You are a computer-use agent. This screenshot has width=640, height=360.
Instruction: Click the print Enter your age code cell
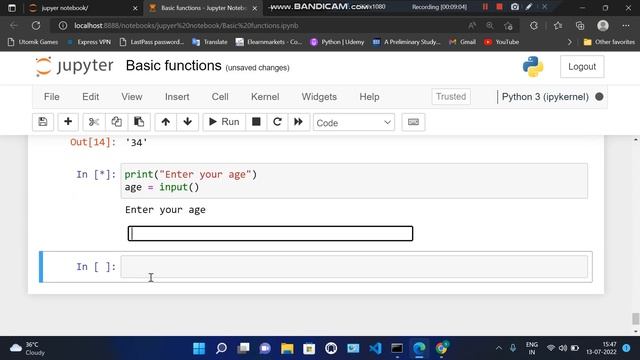point(354,181)
